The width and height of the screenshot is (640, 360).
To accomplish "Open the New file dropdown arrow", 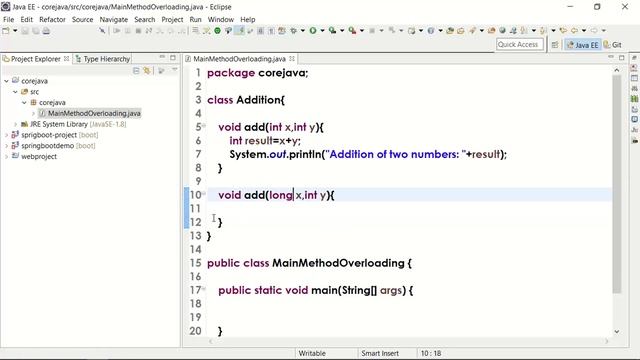I will [15, 31].
